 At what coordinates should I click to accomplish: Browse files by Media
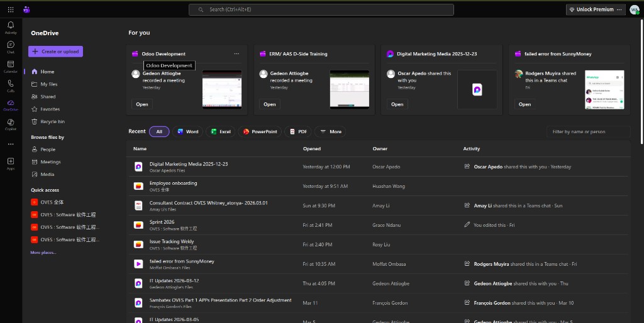(43, 174)
